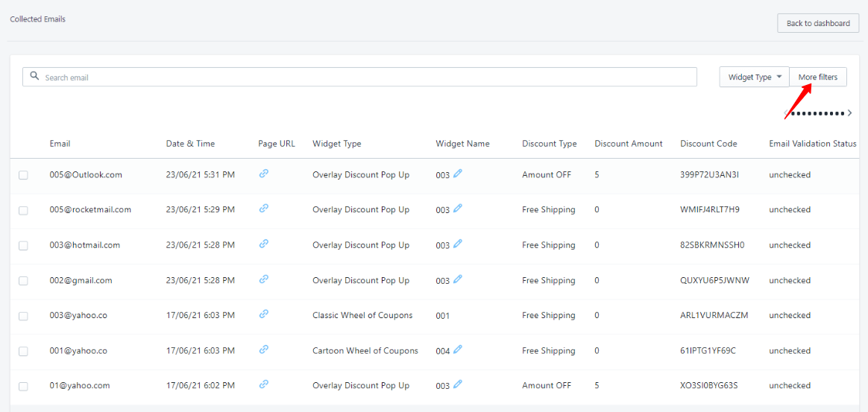The height and width of the screenshot is (412, 868).
Task: Click email 005@rocketmail.com
Action: 90,209
